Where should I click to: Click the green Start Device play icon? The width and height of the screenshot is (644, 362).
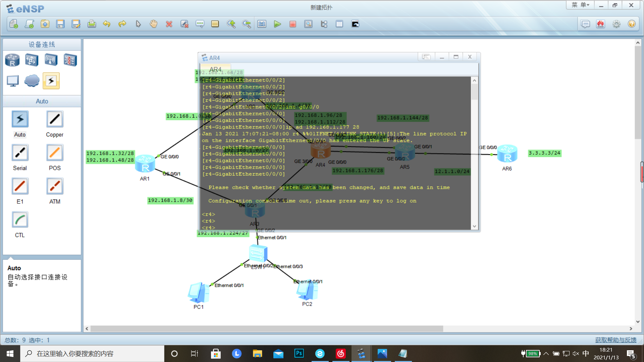tap(277, 24)
